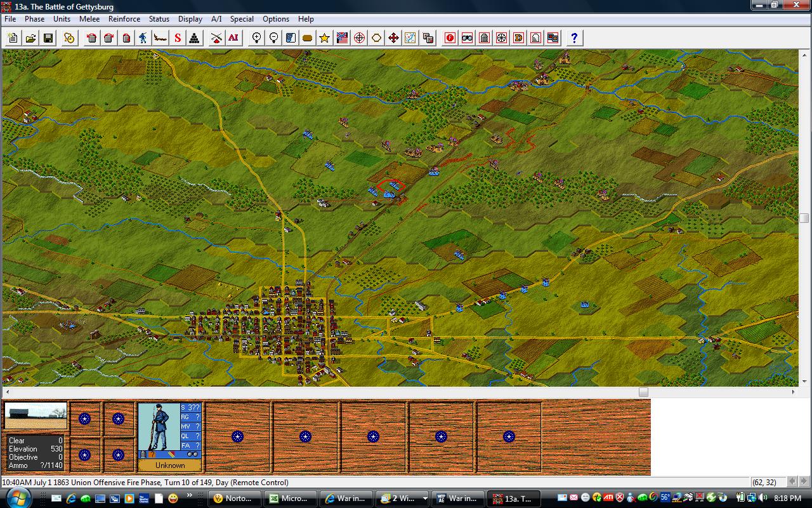
Task: Open the 2 Wi... grouped taskbar button
Action: tap(402, 498)
